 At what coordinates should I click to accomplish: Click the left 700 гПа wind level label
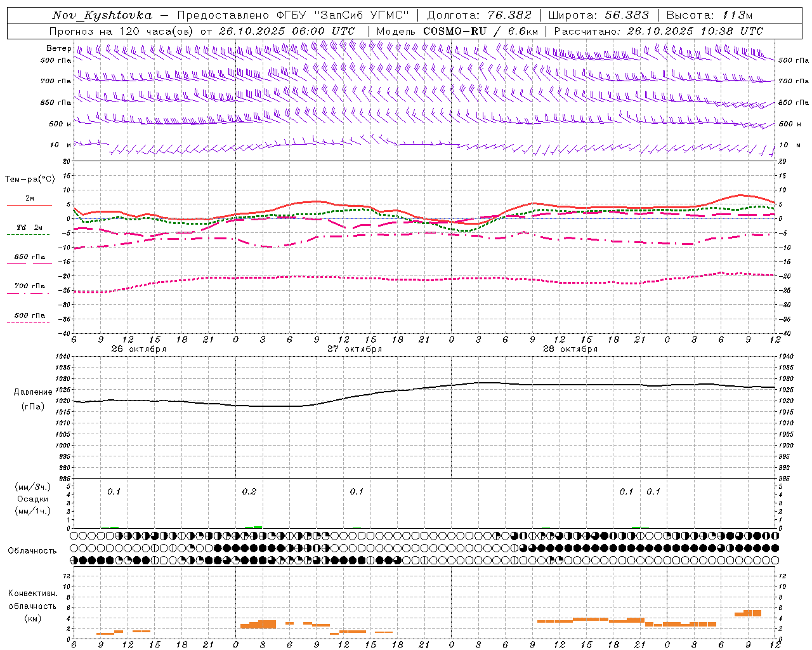point(56,81)
